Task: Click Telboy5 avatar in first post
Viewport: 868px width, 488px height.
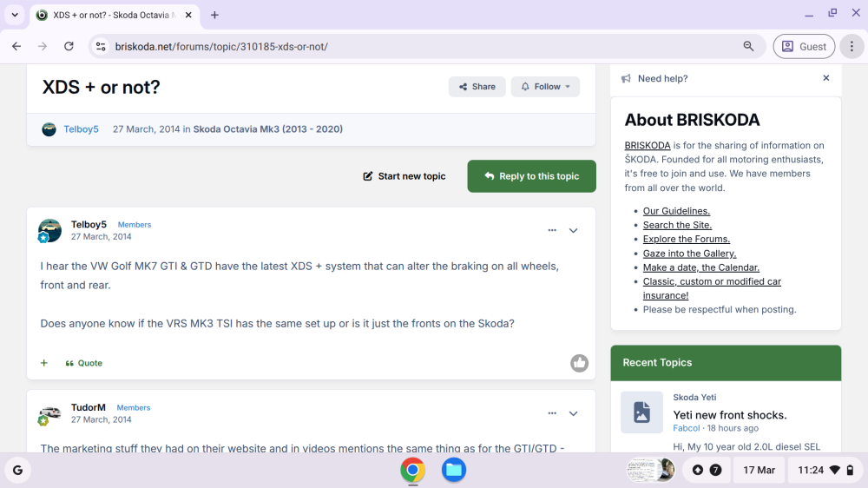Action: tap(49, 230)
